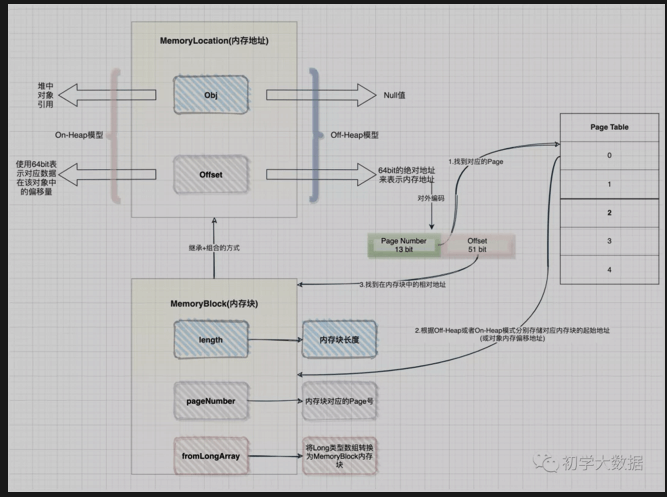The width and height of the screenshot is (667, 497).
Task: Click the 2.根据Off-Heap或者On-Heap模式 description text
Action: pos(512,334)
